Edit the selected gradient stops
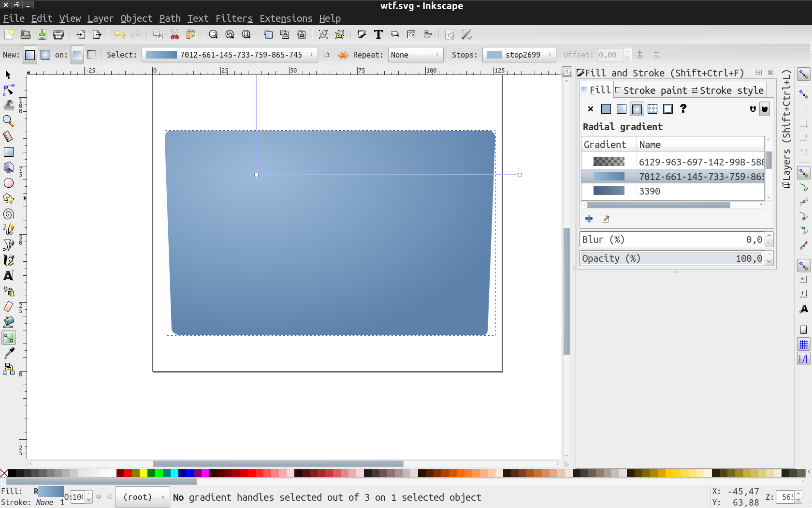The image size is (812, 508). point(605,219)
